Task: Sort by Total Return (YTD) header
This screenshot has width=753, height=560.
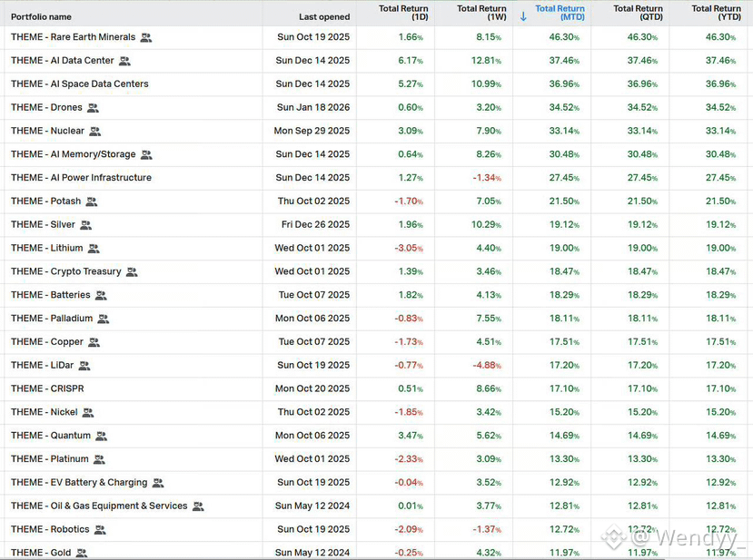Action: 717,13
